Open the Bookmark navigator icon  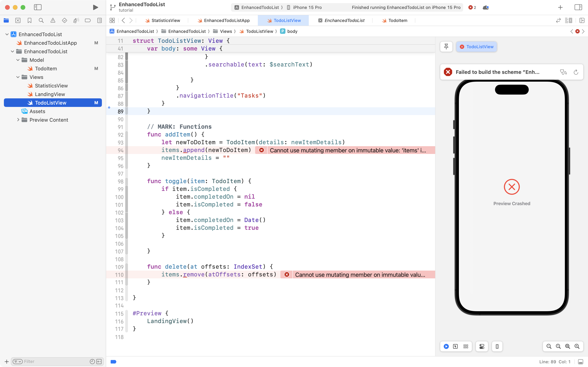pyautogui.click(x=29, y=20)
